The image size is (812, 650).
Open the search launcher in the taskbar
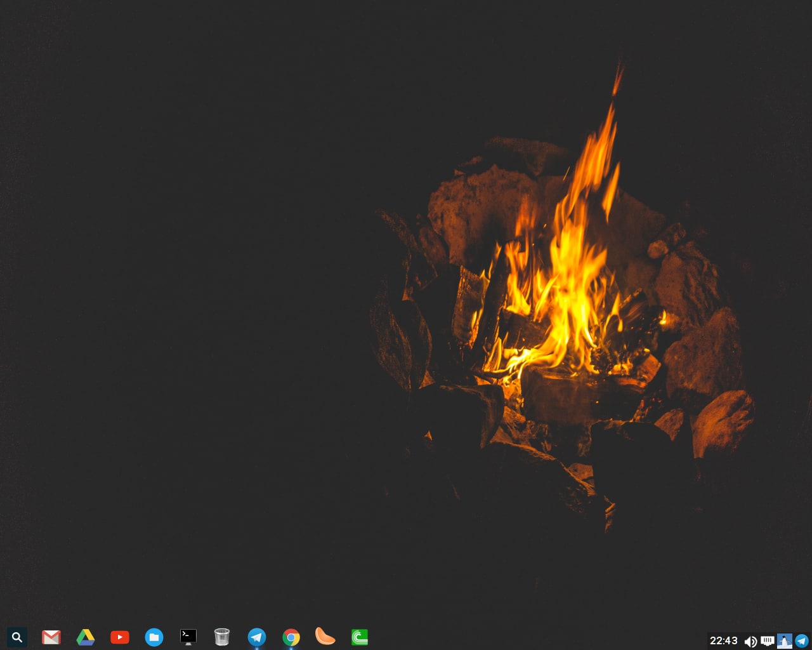point(17,637)
